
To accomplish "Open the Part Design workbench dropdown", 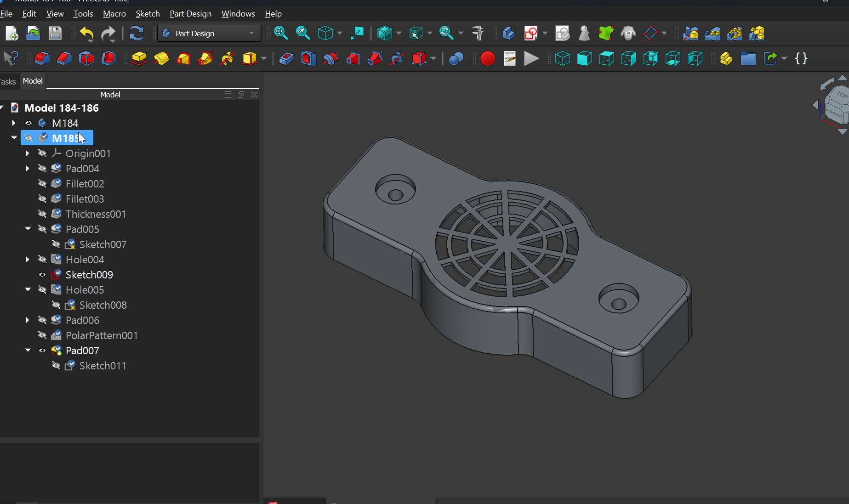I will pyautogui.click(x=209, y=34).
